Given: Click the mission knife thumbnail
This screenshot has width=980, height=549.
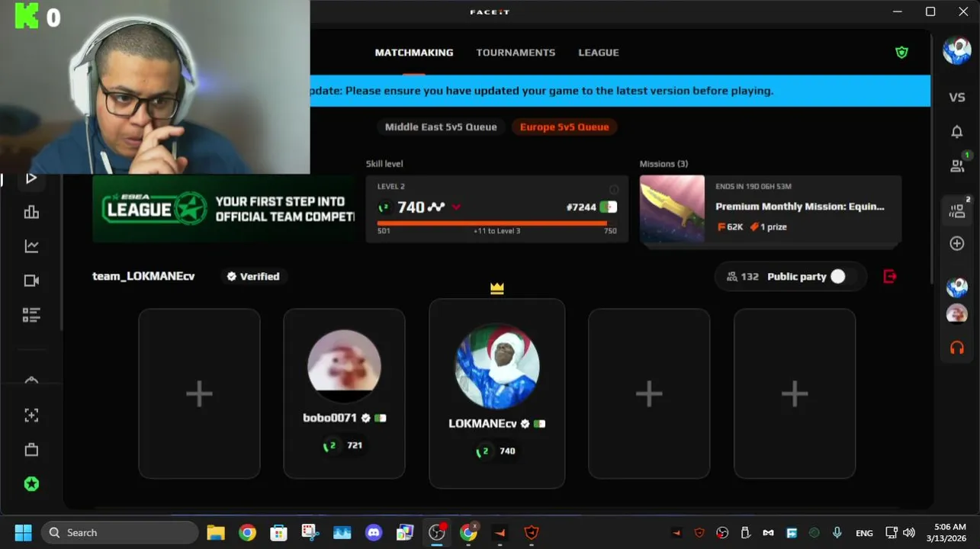Looking at the screenshot, I should click(672, 209).
